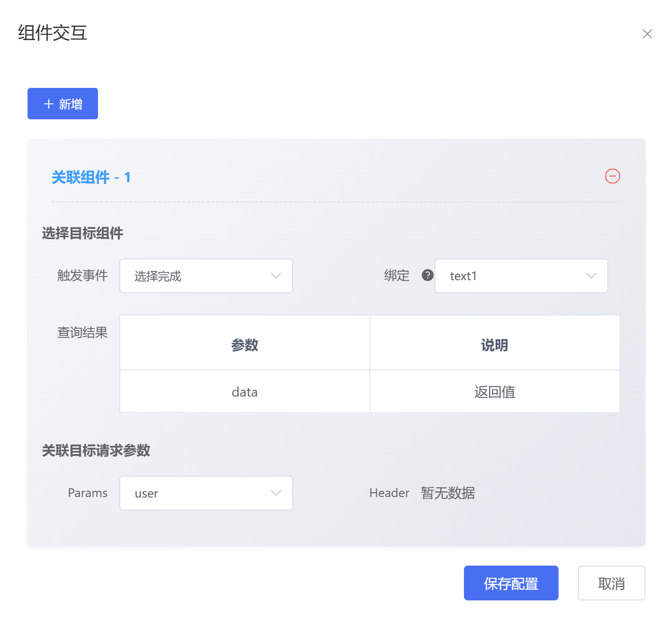Viewport: 672px width, 626px height.
Task: Click the 参数 column header
Action: pos(245,345)
